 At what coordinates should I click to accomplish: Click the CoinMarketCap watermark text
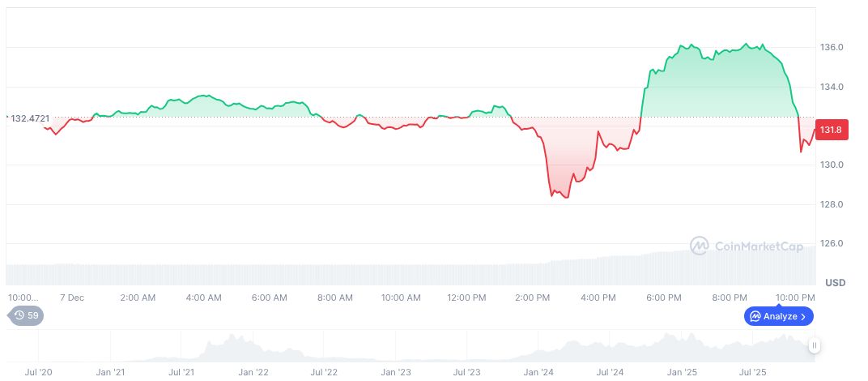(758, 246)
